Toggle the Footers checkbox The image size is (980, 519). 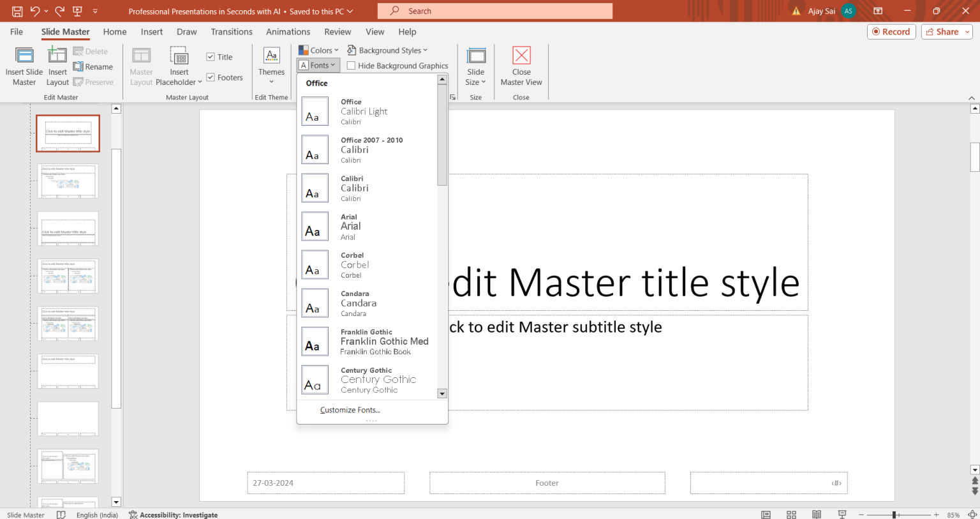tap(211, 77)
